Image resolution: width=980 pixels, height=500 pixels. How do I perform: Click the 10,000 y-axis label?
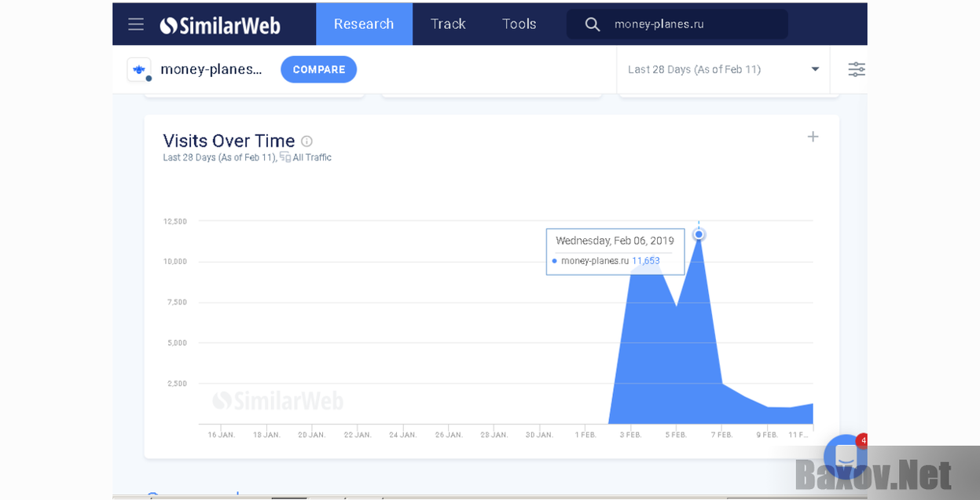175,262
